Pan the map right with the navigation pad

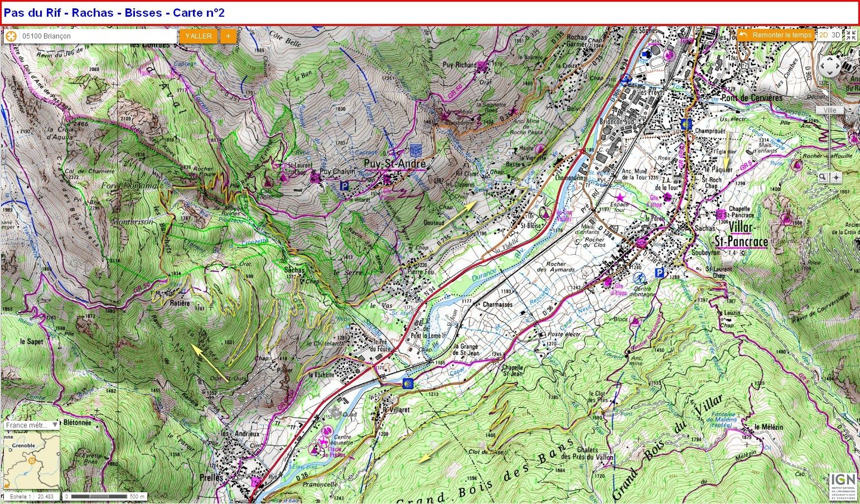click(837, 66)
